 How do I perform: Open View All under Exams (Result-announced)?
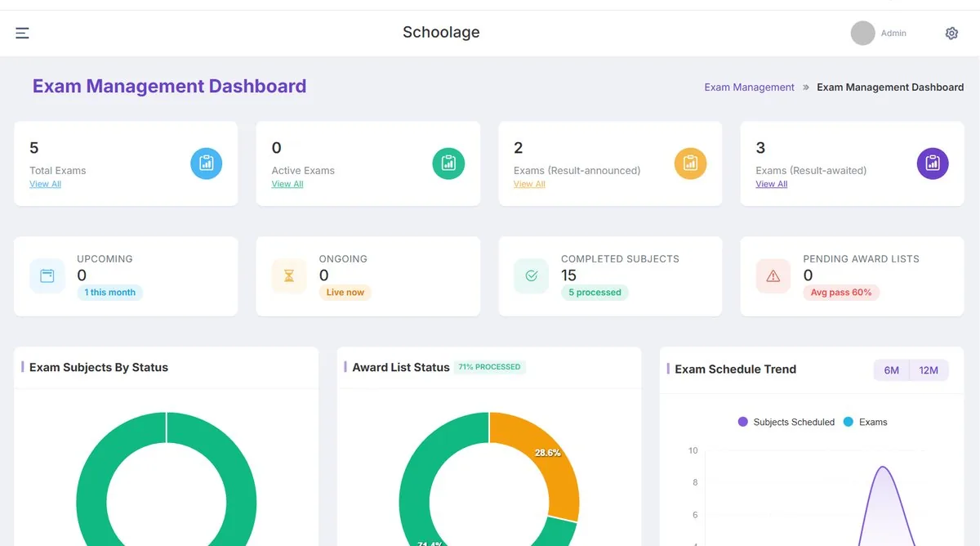click(529, 184)
